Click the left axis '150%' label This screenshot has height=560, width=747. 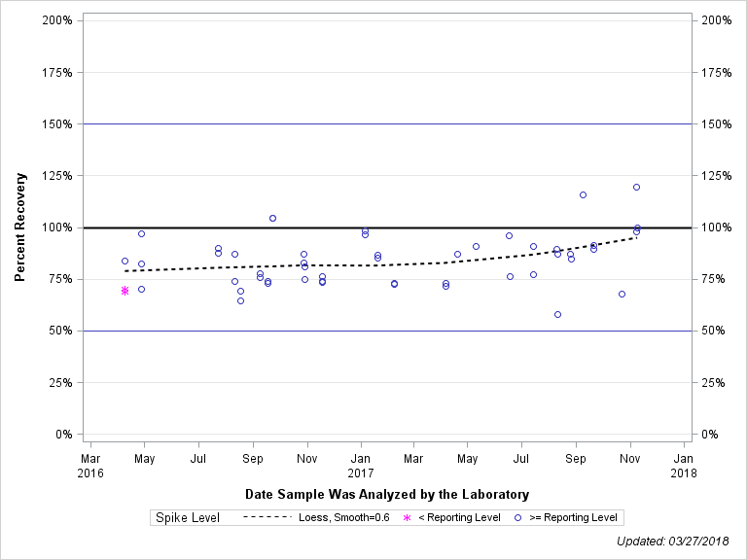coord(57,124)
